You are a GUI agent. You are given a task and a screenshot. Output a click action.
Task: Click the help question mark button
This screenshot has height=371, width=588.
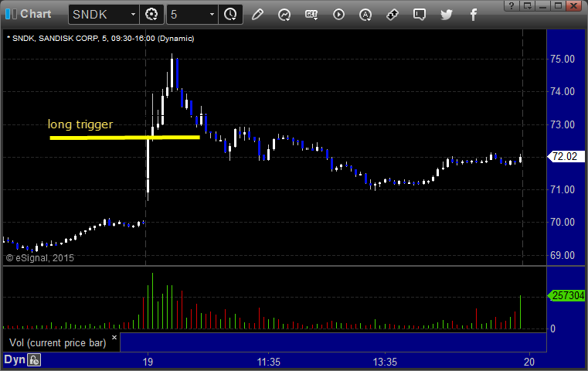[x=512, y=5]
